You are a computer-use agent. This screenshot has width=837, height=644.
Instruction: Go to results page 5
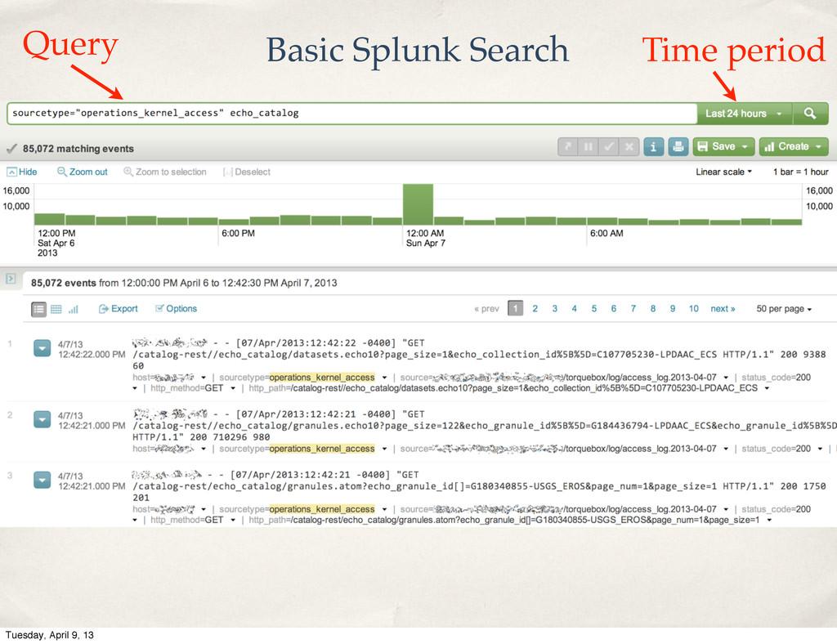tap(594, 308)
